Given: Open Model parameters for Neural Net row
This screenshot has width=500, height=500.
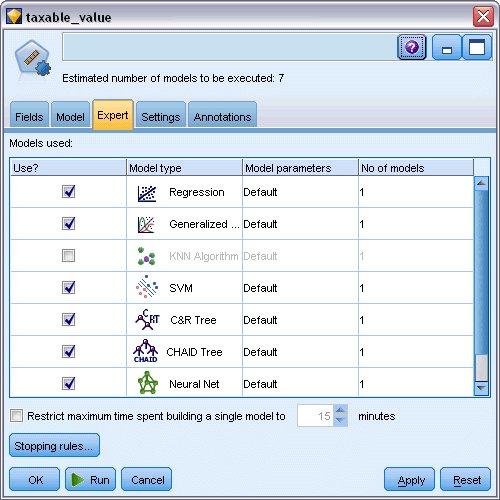Looking at the screenshot, I should (x=300, y=383).
